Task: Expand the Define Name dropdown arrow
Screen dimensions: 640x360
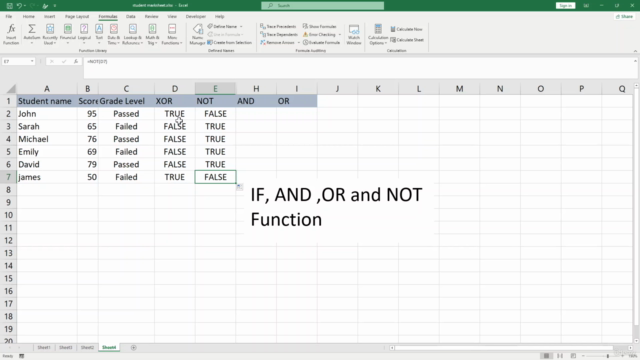Action: coord(241,27)
